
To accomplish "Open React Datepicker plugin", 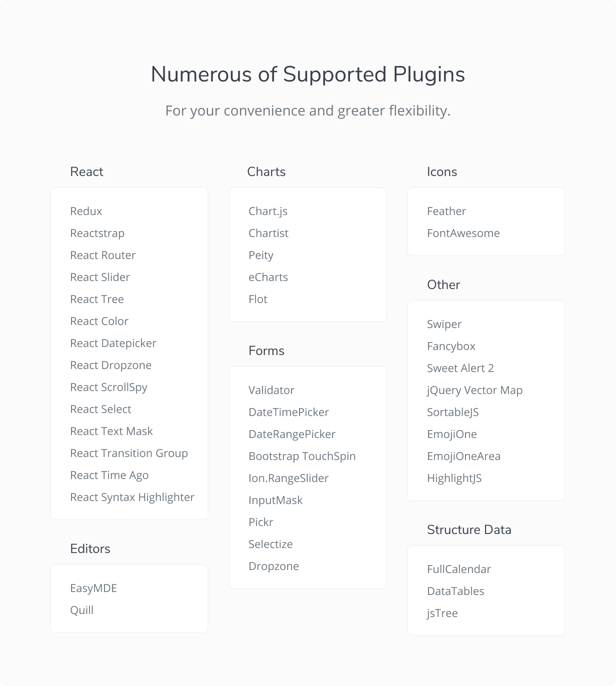I will coord(113,343).
